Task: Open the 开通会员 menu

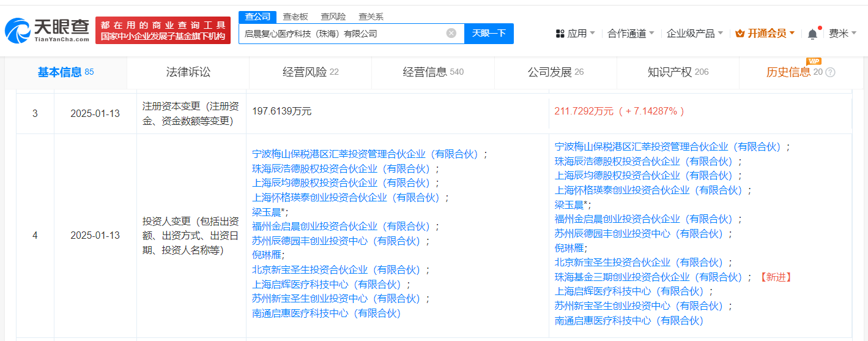Action: coord(765,34)
